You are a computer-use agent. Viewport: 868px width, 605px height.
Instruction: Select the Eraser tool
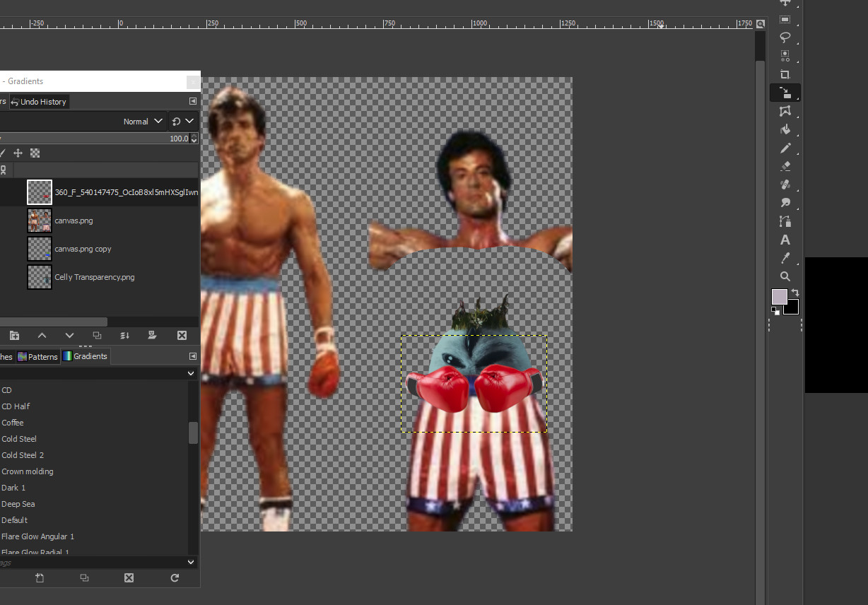click(785, 166)
